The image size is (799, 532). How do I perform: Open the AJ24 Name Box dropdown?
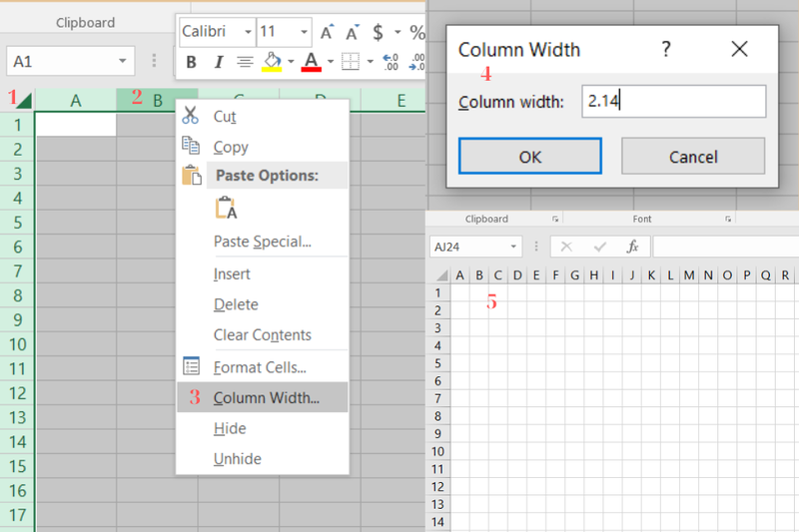coord(513,247)
